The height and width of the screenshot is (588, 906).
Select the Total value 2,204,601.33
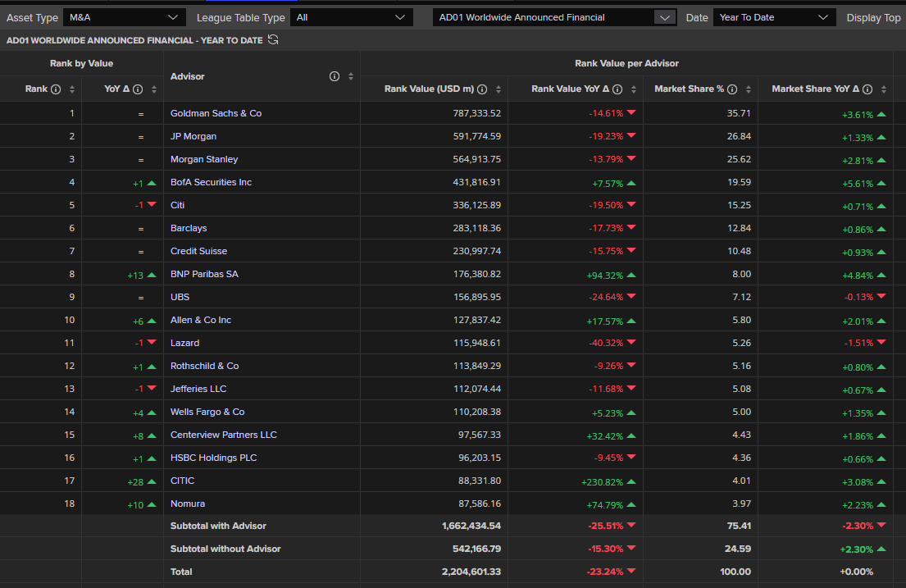pos(471,572)
